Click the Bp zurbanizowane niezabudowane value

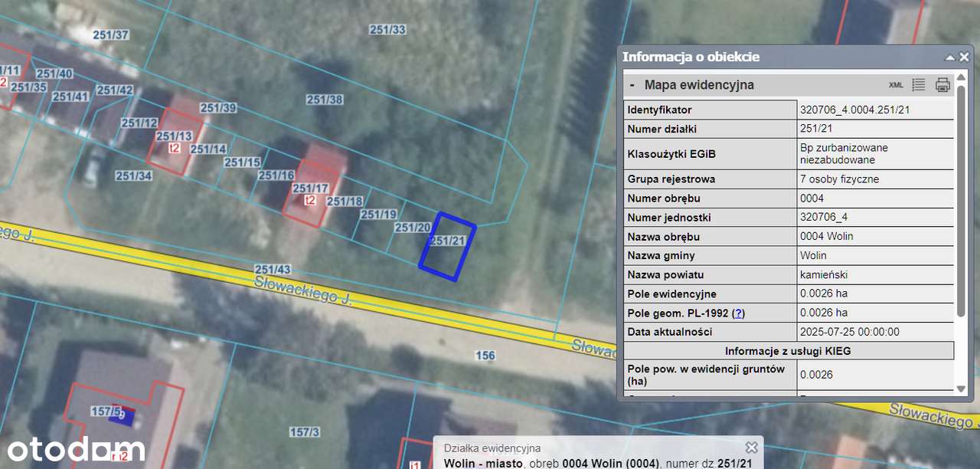[x=844, y=154]
